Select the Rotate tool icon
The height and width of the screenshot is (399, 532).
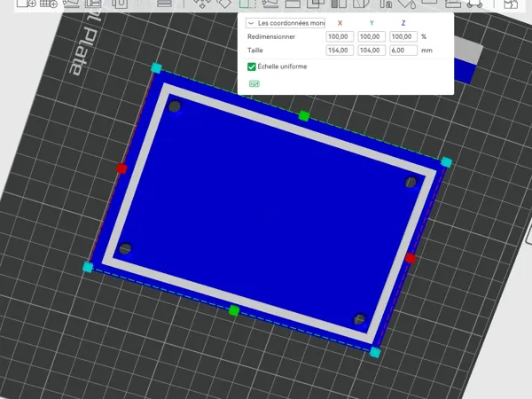(x=224, y=4)
